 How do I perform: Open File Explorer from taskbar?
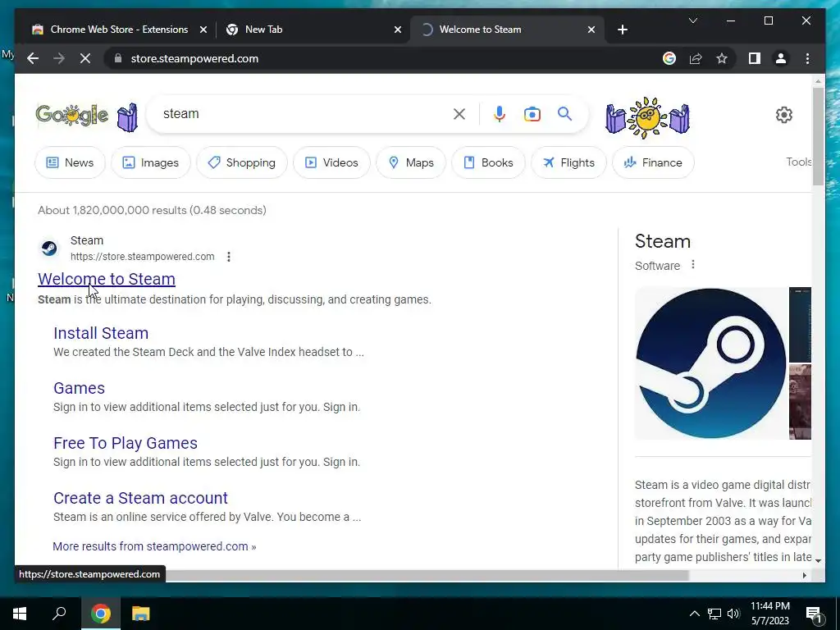[141, 614]
